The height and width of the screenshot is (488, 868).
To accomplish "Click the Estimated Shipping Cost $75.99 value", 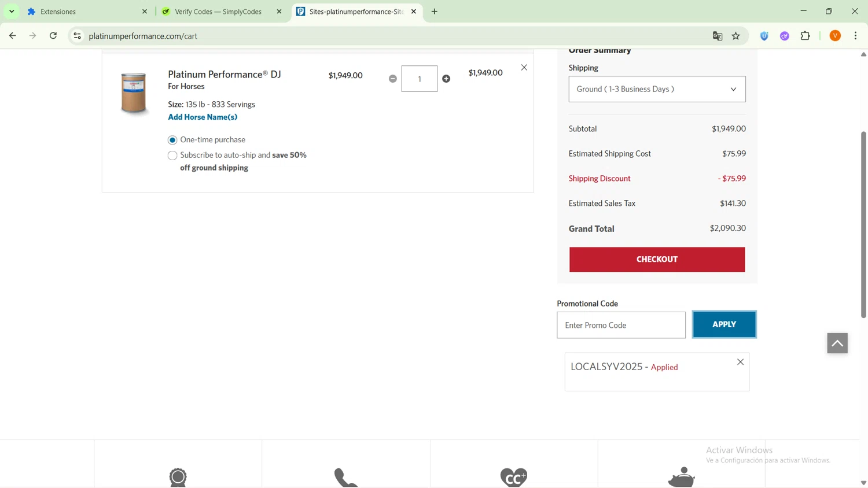I will 734,154.
